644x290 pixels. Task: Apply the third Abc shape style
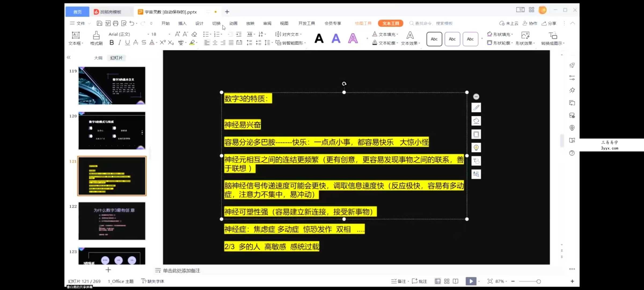(x=470, y=39)
